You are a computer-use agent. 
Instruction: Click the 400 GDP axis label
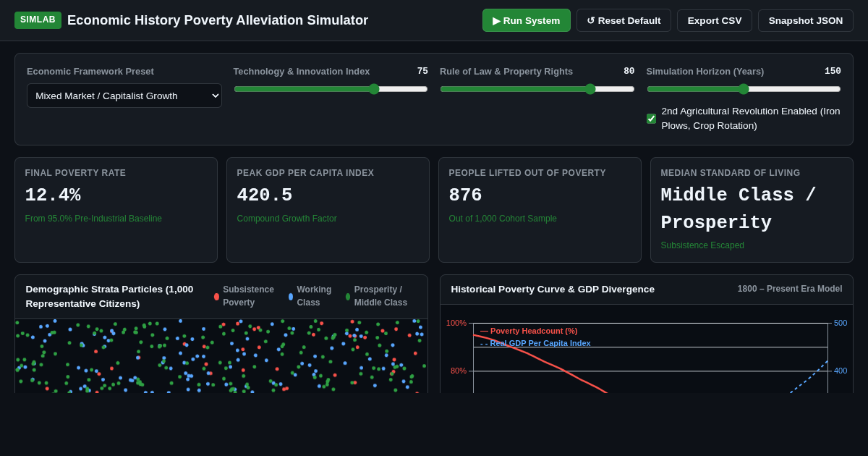pos(841,371)
